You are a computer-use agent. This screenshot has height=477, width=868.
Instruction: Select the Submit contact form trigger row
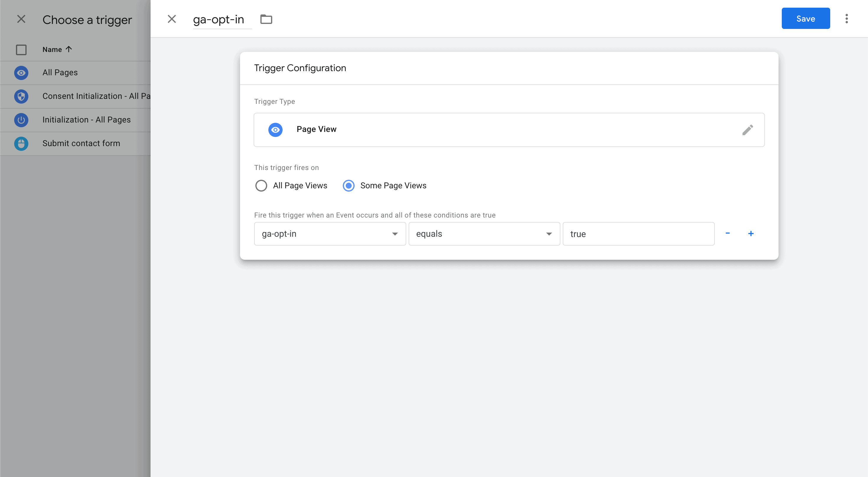click(81, 143)
